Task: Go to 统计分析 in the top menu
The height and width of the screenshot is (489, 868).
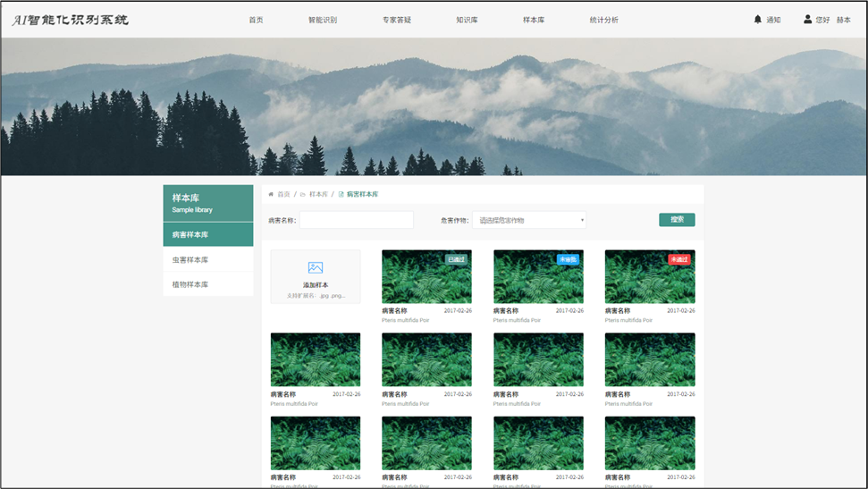Action: pos(603,20)
